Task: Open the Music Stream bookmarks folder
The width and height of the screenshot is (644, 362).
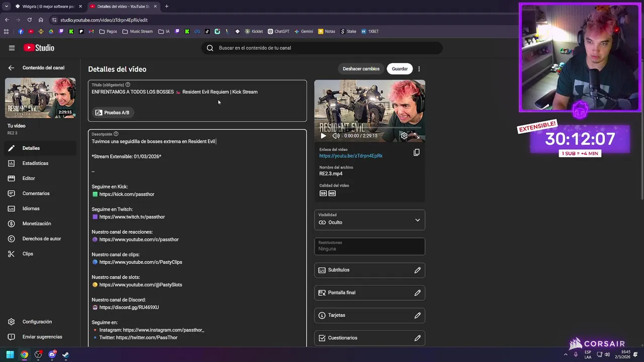Action: (x=137, y=31)
